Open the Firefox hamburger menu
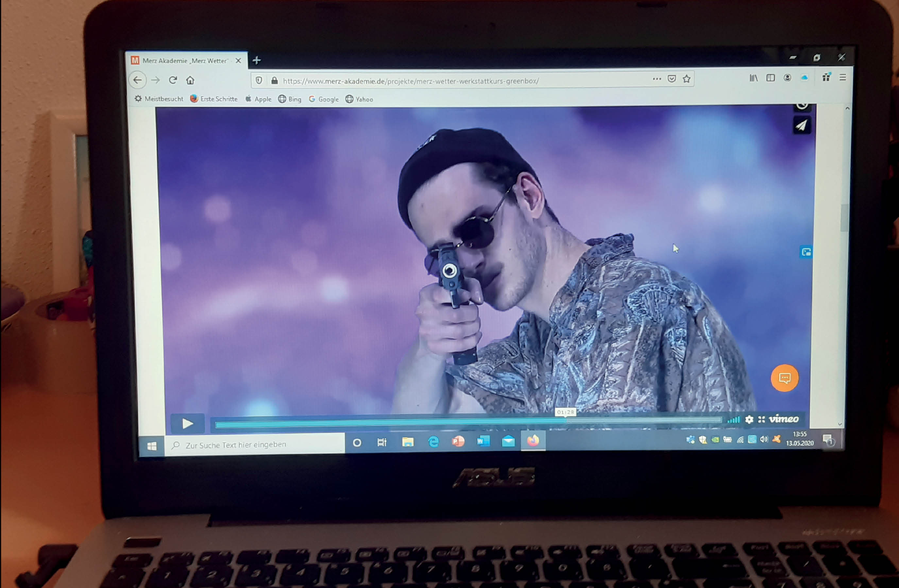Viewport: 899px width, 588px height. tap(843, 77)
